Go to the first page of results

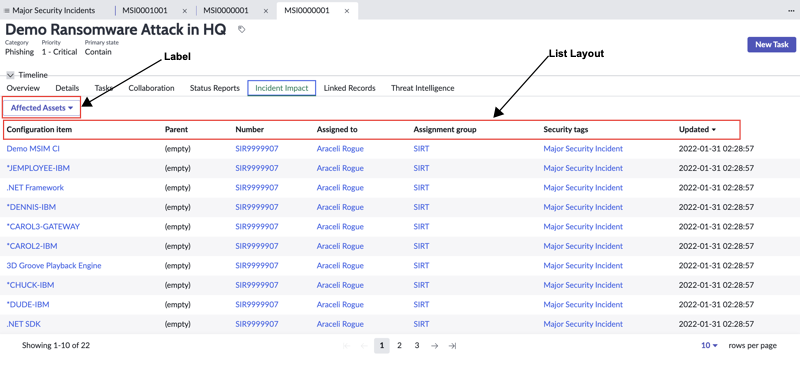(x=347, y=346)
